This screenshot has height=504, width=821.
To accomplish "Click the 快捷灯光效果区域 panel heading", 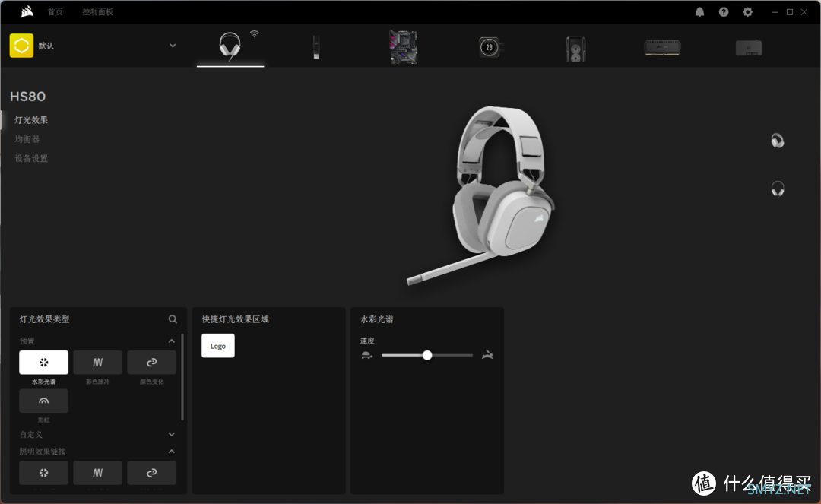I will (235, 319).
